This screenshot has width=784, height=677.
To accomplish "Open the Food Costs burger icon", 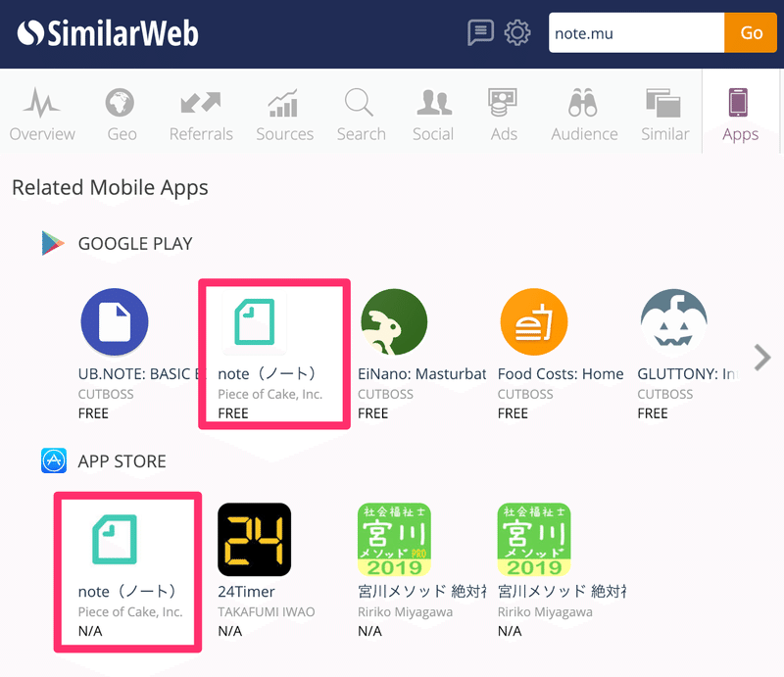I will 534,321.
